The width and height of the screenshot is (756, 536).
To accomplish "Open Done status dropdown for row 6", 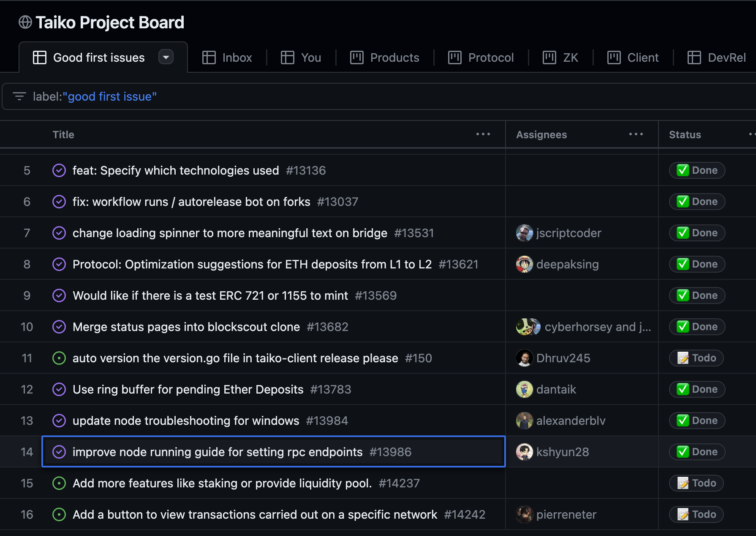I will click(x=697, y=202).
